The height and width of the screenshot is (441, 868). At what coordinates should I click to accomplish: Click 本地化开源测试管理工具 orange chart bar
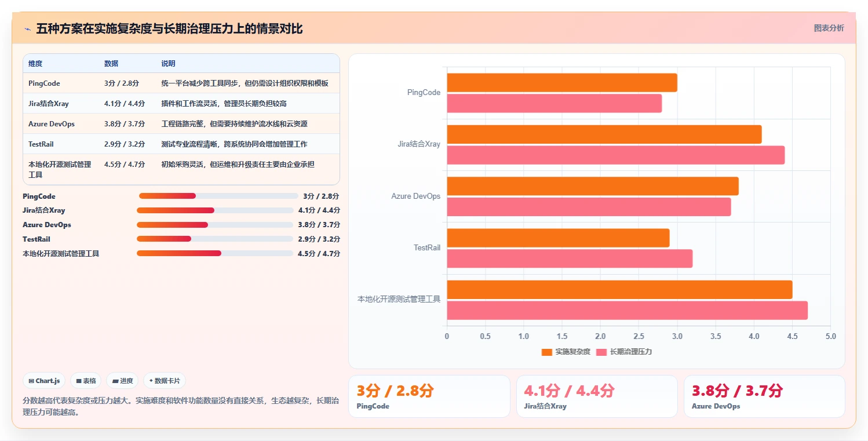pyautogui.click(x=619, y=290)
